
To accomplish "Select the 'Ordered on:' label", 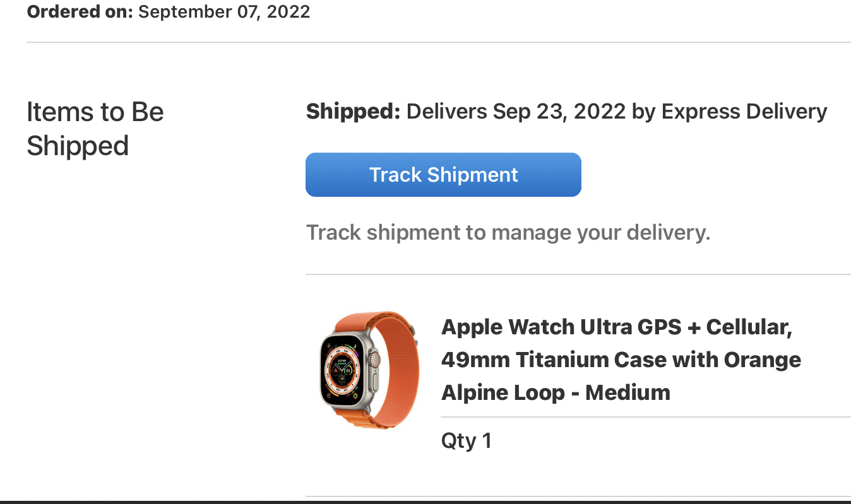I will [80, 11].
